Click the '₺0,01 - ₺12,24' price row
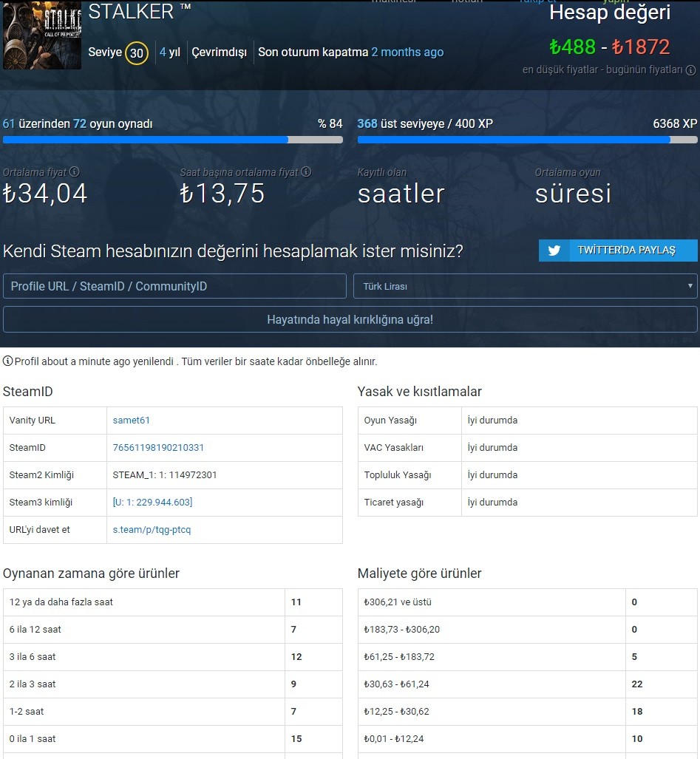Screen dimensions: 700x759 click(x=527, y=738)
